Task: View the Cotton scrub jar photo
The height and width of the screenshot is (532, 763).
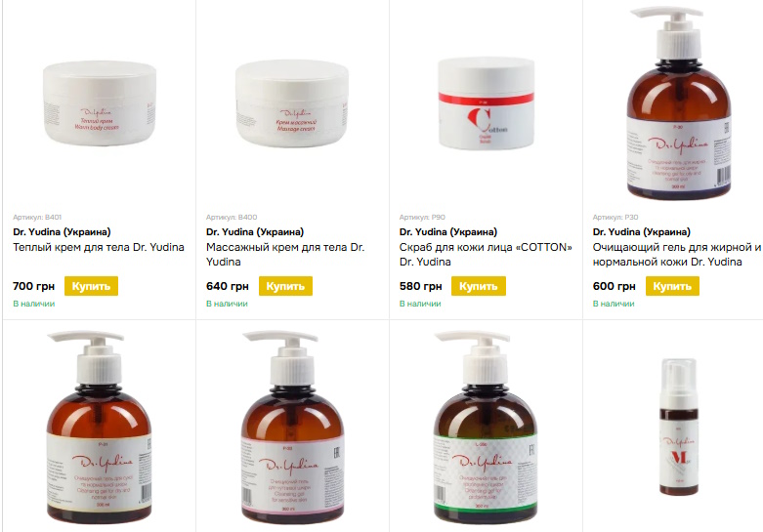Action: coord(487,103)
